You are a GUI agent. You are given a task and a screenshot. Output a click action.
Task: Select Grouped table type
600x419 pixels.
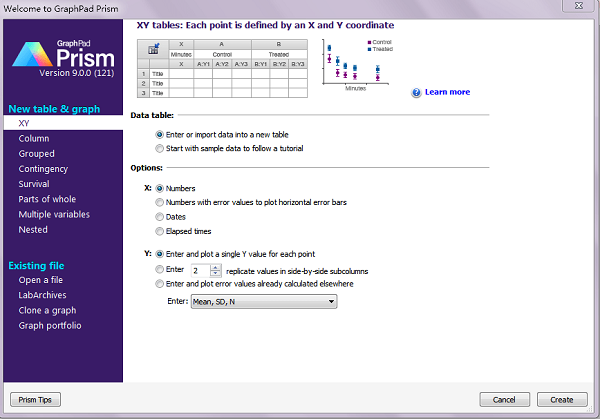click(x=37, y=154)
